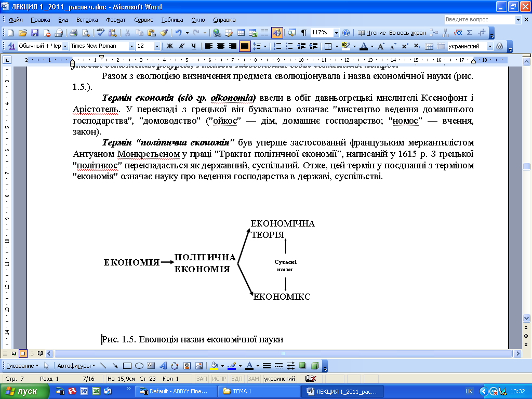Open the 117% zoom dropdown
The height and width of the screenshot is (399, 532).
coord(336,33)
